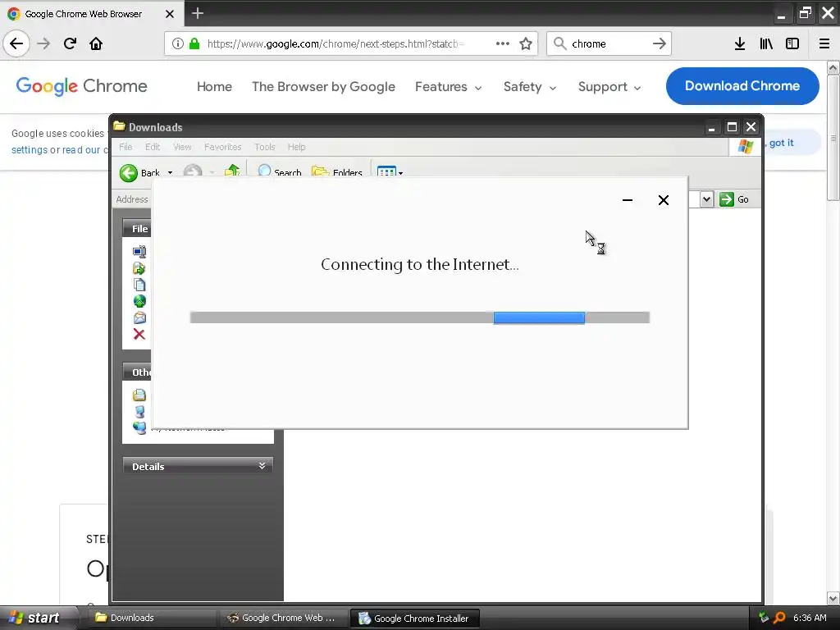This screenshot has height=630, width=840.
Task: Click the publish to Web globe icon
Action: pos(139,301)
